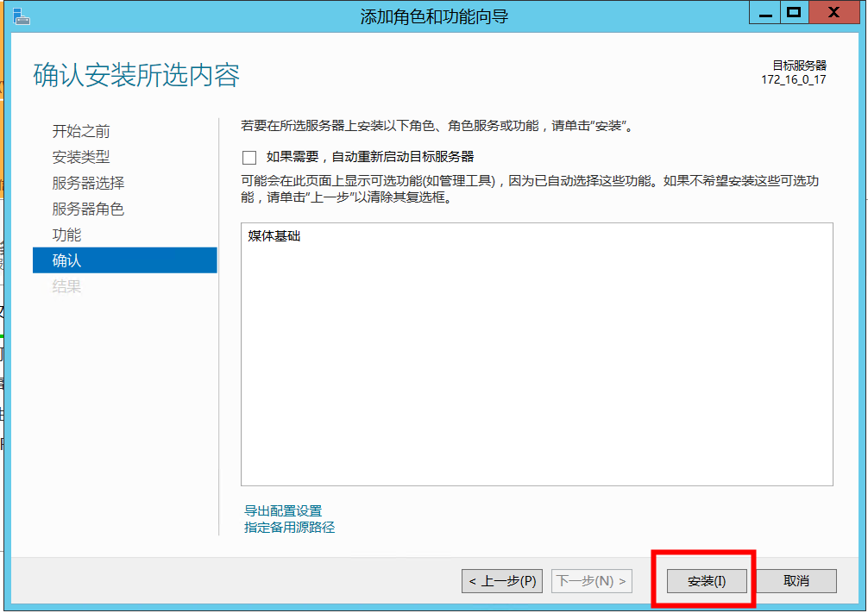The image size is (868, 613).
Task: Click the 确认安装所选内容 heading
Action: tap(136, 75)
